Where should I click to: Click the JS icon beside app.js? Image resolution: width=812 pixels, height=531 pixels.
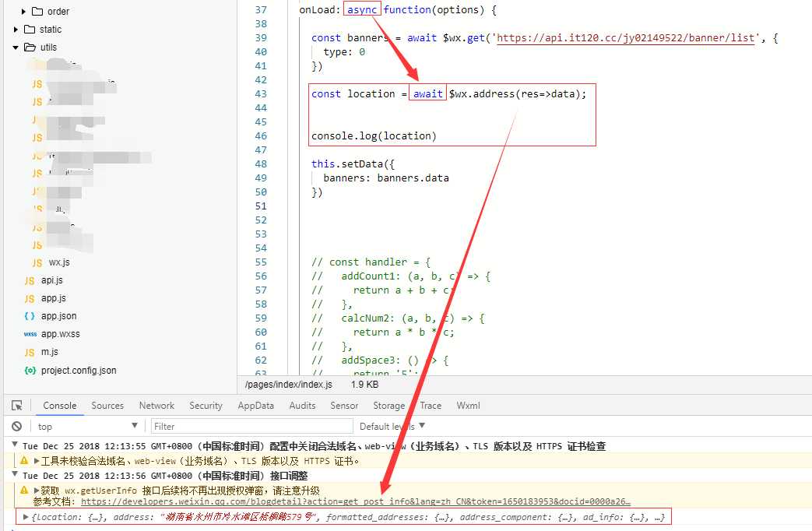pos(30,299)
